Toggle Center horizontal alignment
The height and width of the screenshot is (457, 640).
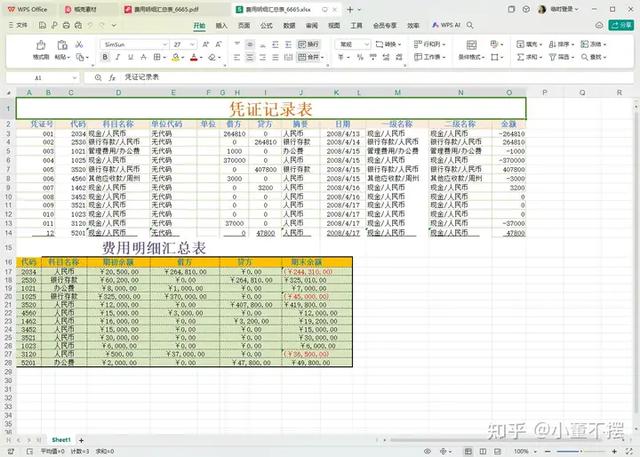tap(250, 58)
